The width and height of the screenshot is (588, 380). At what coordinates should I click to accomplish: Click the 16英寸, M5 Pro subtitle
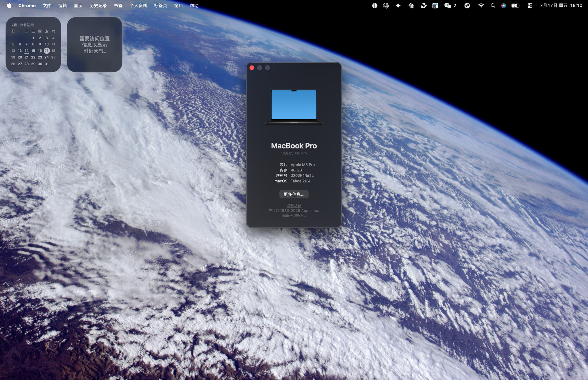(x=294, y=153)
